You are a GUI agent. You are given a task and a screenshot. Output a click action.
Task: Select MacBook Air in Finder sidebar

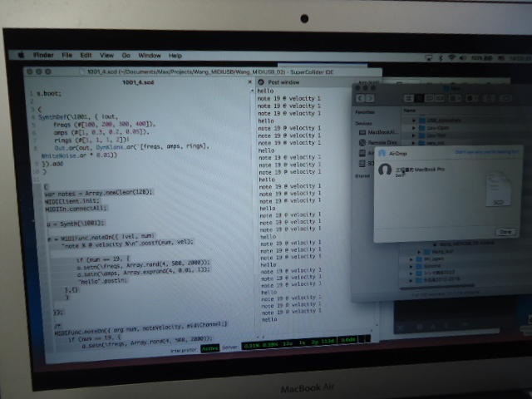377,132
